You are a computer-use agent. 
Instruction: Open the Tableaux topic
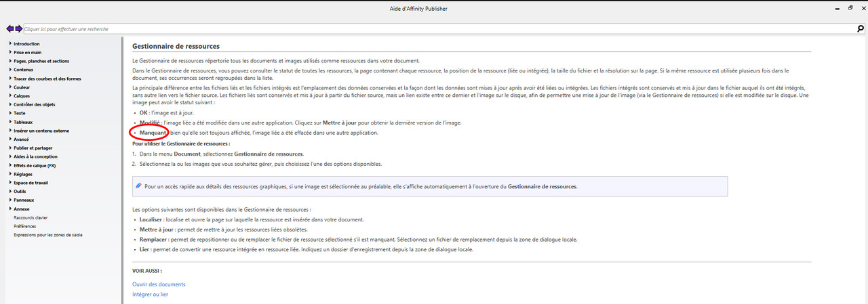(23, 122)
